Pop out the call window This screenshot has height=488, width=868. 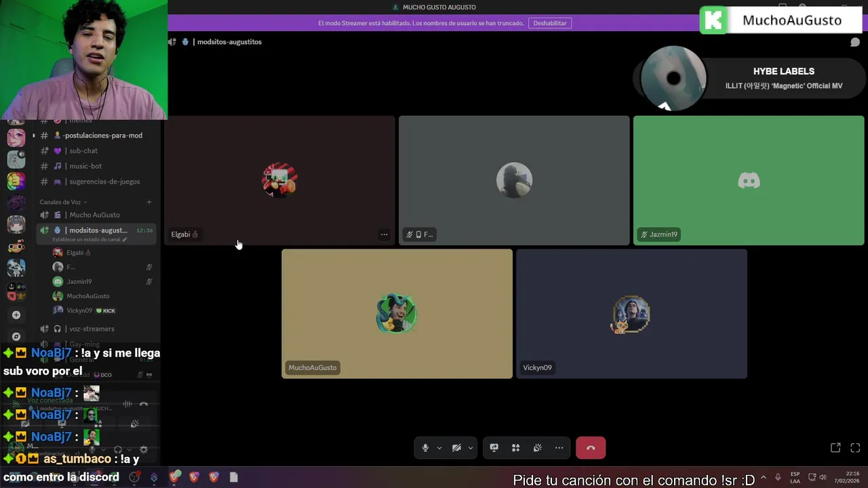click(x=835, y=448)
